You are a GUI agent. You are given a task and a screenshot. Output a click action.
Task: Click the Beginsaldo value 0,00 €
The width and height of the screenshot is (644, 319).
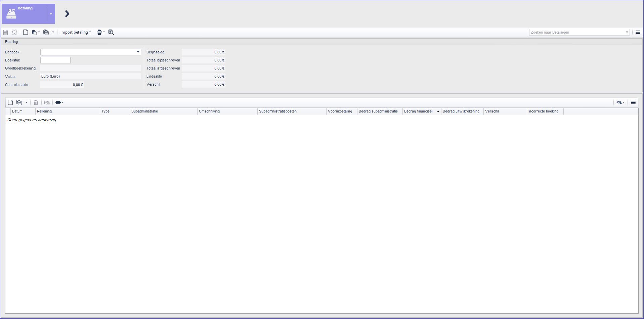coord(204,52)
